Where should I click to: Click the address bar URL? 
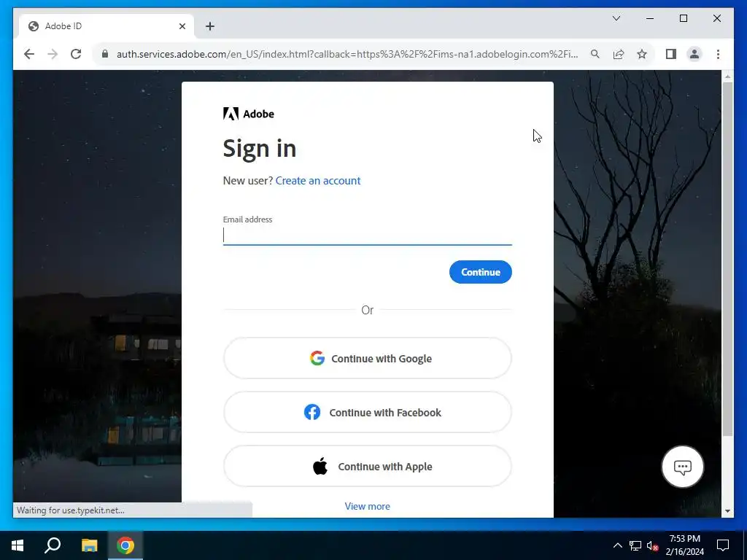pos(347,54)
